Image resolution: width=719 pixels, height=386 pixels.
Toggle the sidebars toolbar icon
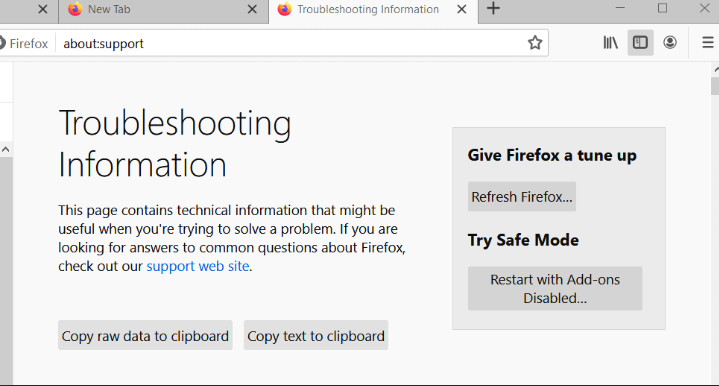pos(640,43)
